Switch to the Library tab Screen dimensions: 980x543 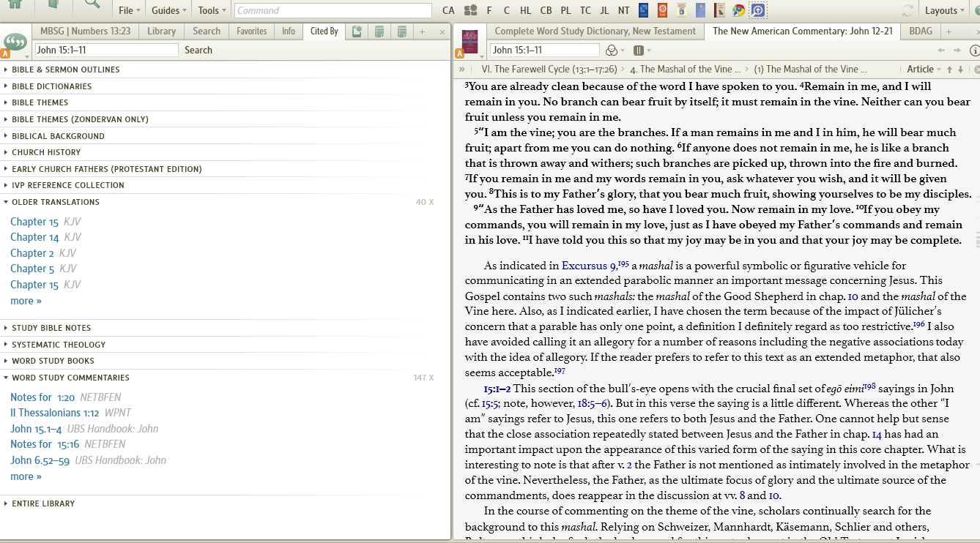coord(161,31)
